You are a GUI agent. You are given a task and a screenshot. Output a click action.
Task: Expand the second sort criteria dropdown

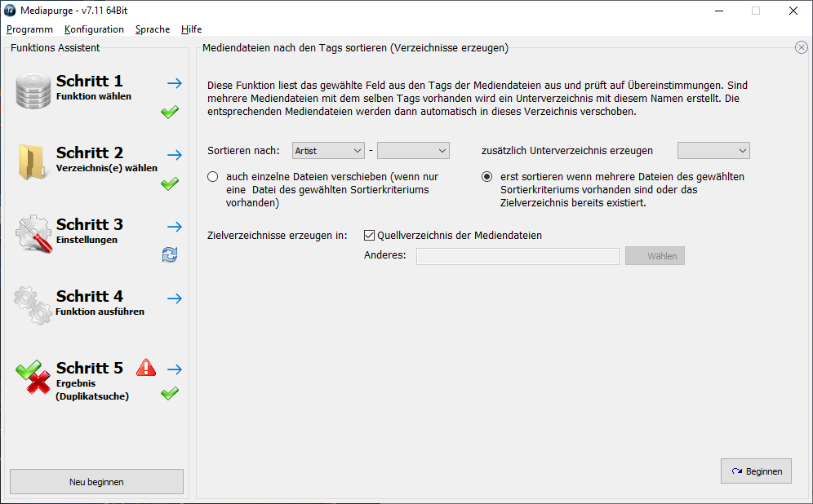[x=413, y=151]
